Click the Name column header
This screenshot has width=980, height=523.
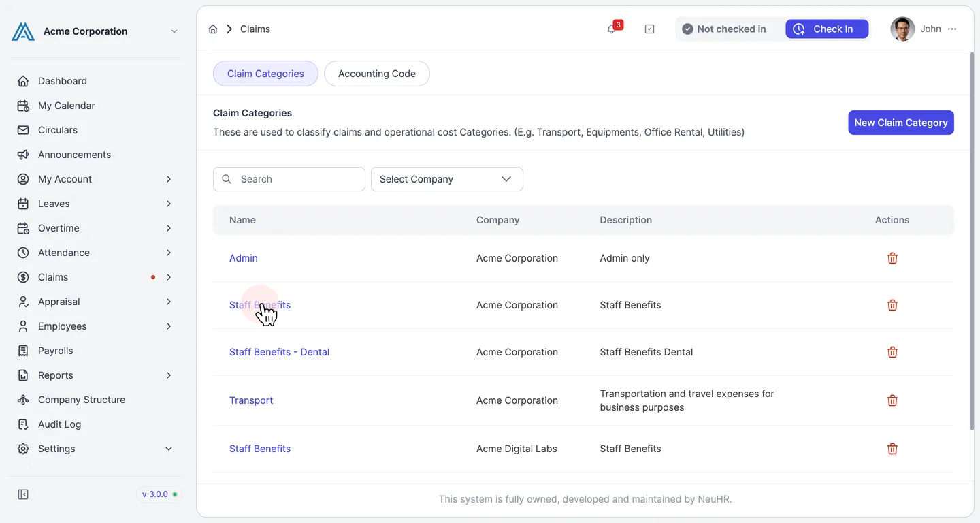point(242,220)
